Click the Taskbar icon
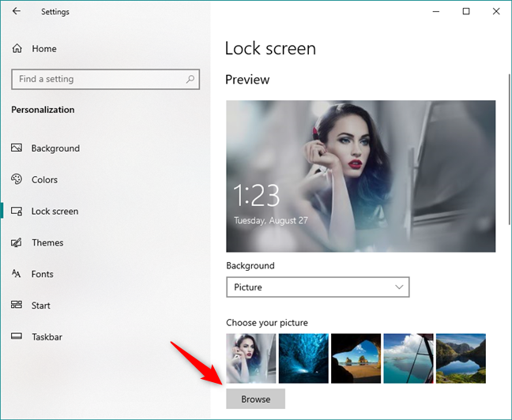This screenshot has height=420, width=512. (17, 337)
